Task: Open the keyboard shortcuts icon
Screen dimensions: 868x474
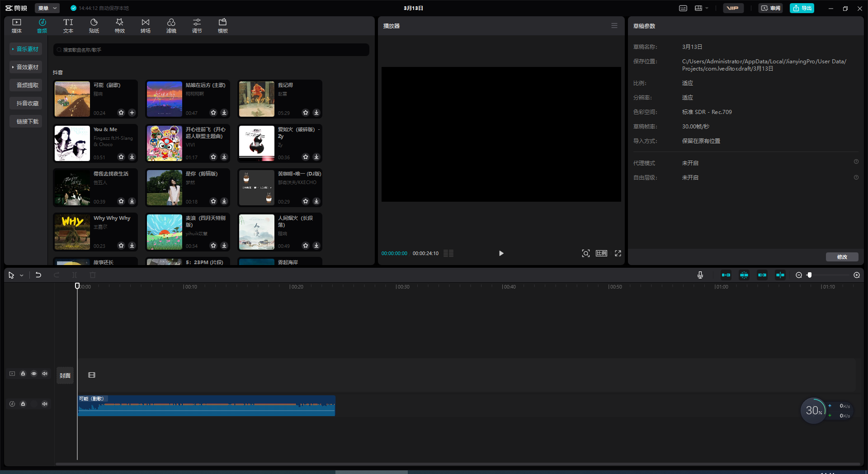Action: [683, 8]
